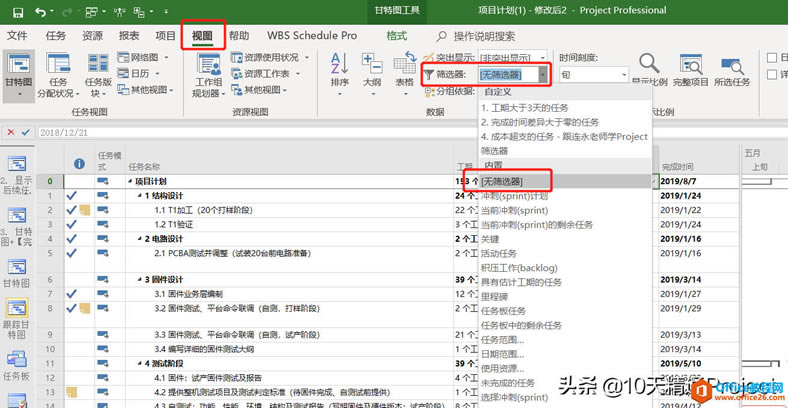Switch to the Report (报表) ribbon tab
This screenshot has height=408, width=788.
pos(129,36)
